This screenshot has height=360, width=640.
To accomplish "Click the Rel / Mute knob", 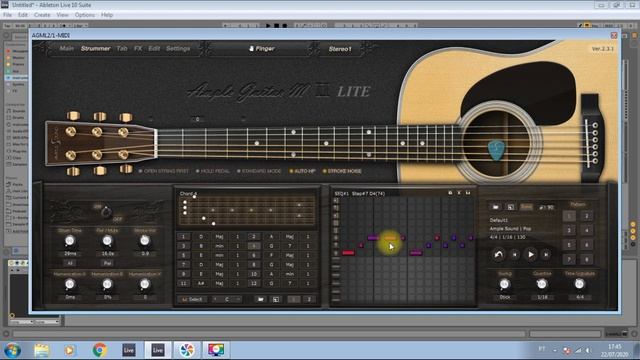I will tap(107, 241).
